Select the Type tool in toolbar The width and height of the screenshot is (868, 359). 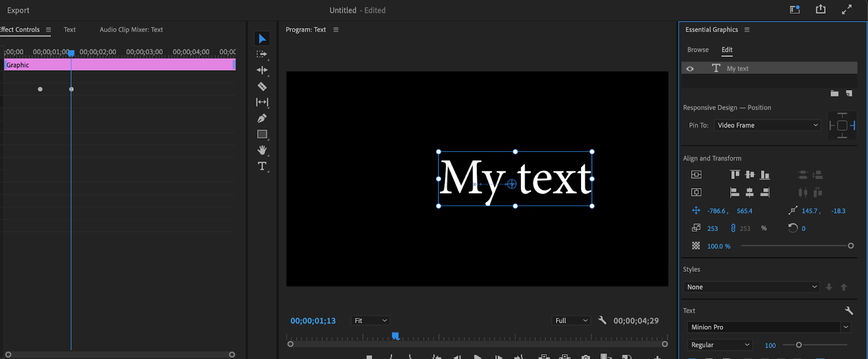(262, 166)
